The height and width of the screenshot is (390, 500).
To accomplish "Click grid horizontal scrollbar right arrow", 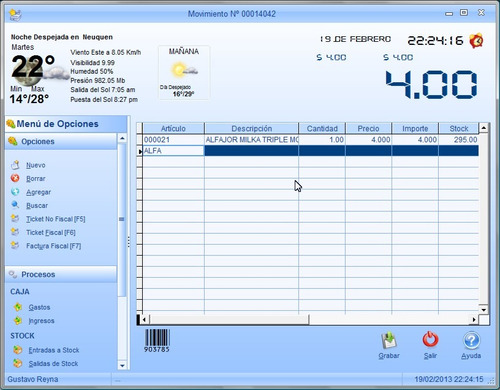I will click(474, 320).
